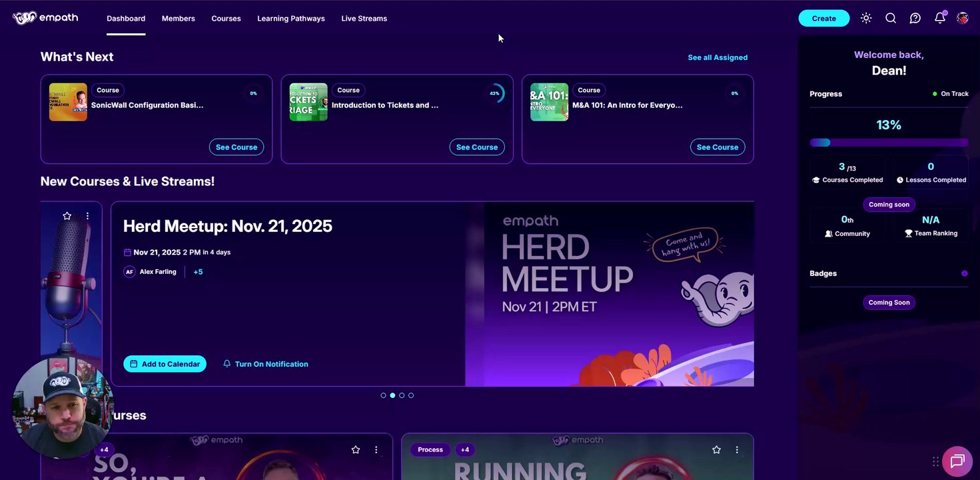Click the overall 13% progress bar

[889, 143]
